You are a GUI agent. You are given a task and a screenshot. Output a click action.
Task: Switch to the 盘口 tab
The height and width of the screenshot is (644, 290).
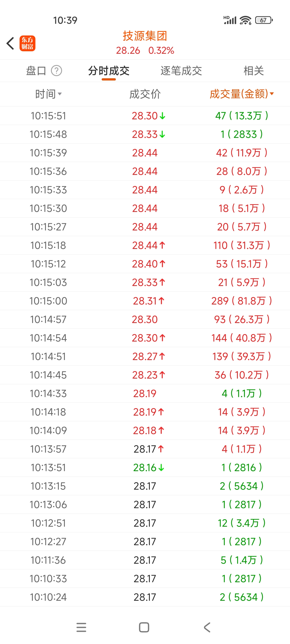(x=36, y=71)
